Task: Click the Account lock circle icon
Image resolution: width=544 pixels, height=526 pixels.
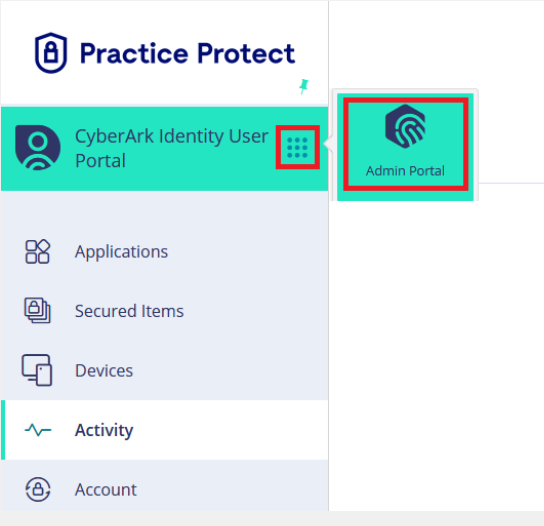Action: [x=38, y=490]
